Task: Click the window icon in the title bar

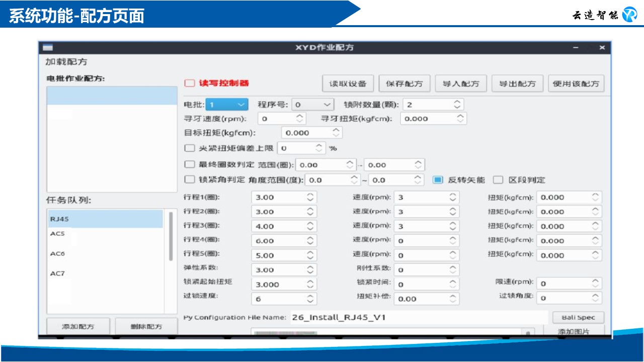Action: pyautogui.click(x=48, y=48)
